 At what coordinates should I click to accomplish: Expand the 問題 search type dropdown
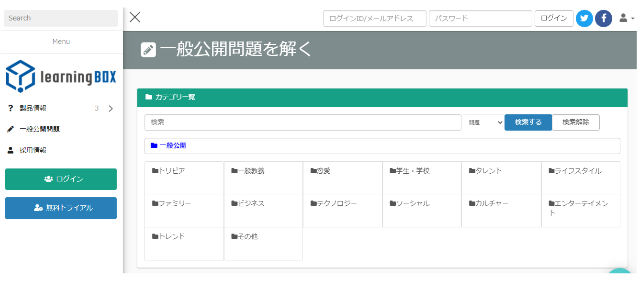point(485,122)
